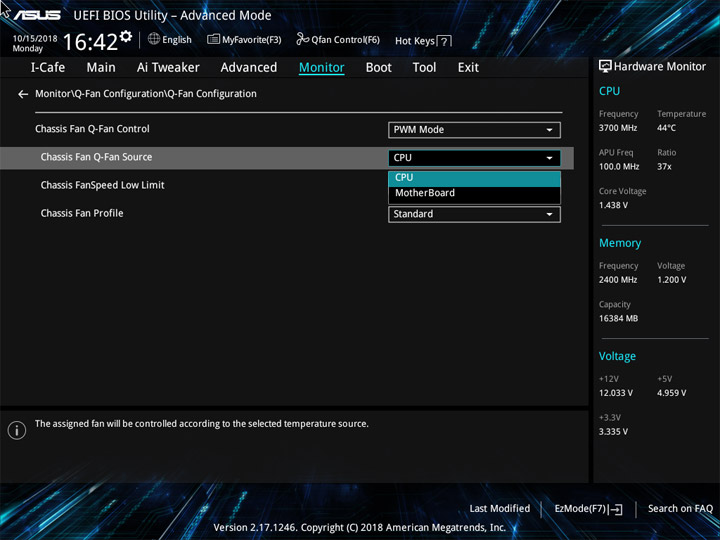Click the arrow on the PWM Mode dropdown

point(549,130)
